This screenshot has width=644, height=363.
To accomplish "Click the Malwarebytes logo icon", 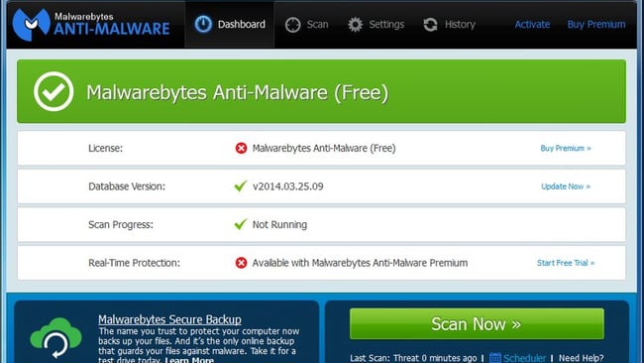I will [31, 25].
